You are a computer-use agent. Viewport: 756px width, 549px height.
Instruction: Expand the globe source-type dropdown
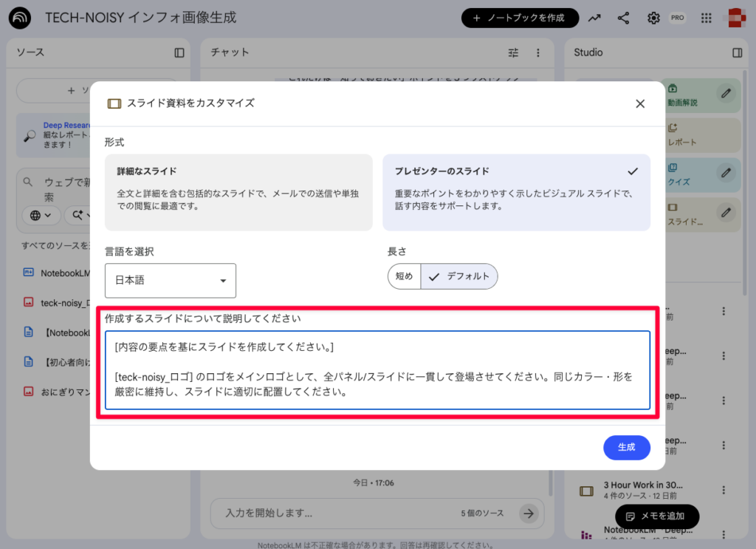click(x=41, y=215)
